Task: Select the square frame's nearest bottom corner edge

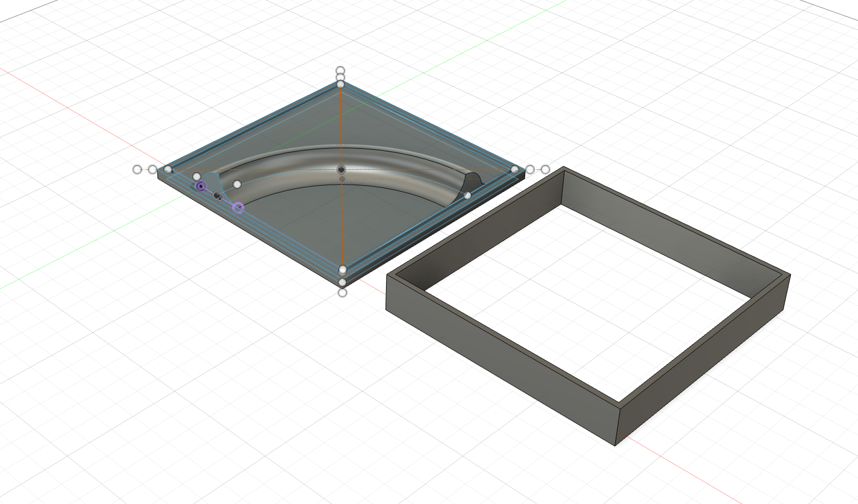Action: 617,425
